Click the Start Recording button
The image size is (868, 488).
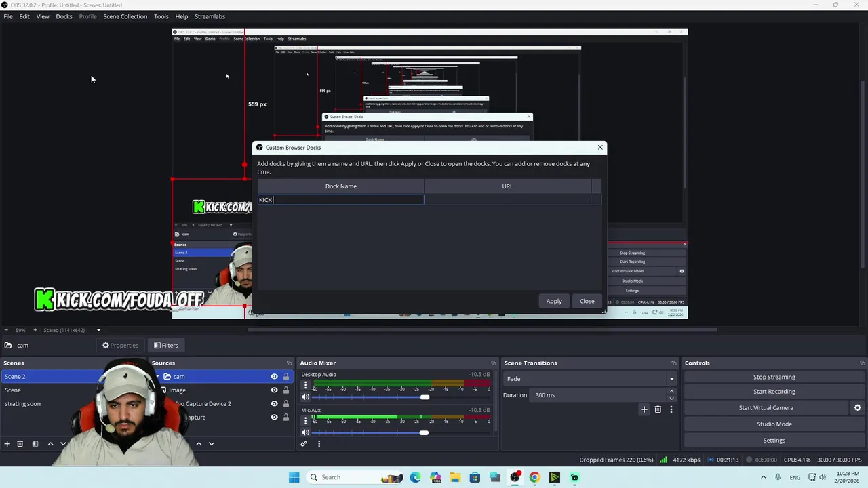[774, 392]
